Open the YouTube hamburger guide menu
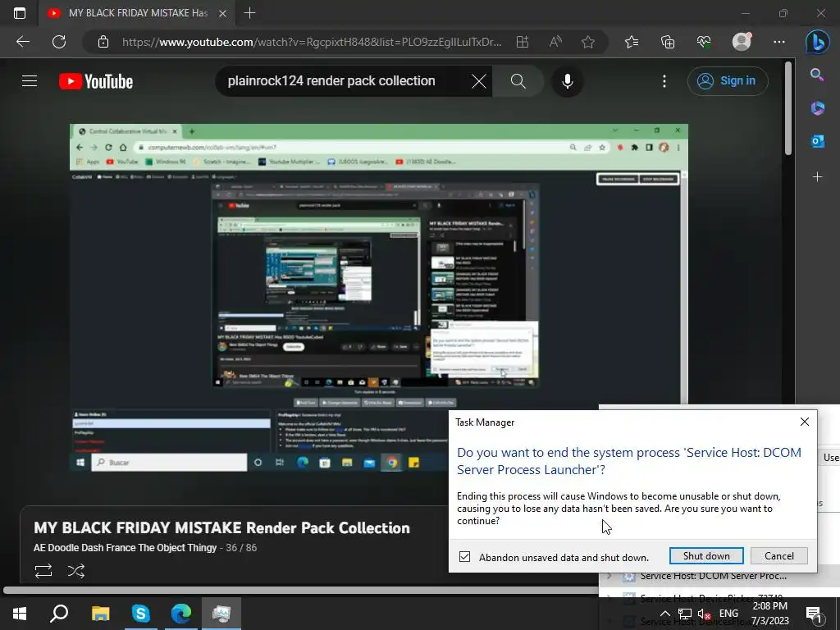Viewport: 840px width, 630px height. pos(30,81)
